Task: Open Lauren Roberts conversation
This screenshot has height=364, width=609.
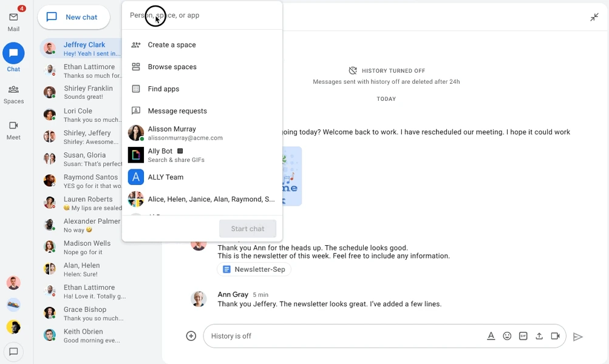Action: (x=88, y=203)
